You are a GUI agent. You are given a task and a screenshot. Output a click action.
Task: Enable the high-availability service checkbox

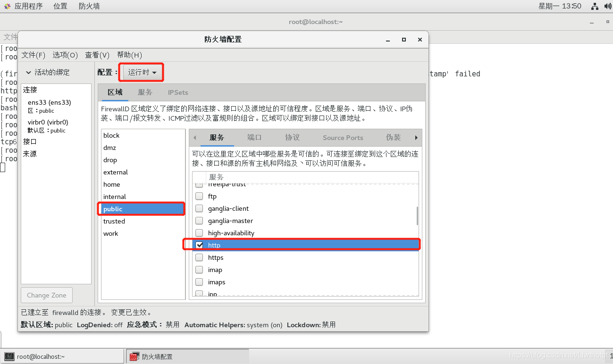click(199, 233)
